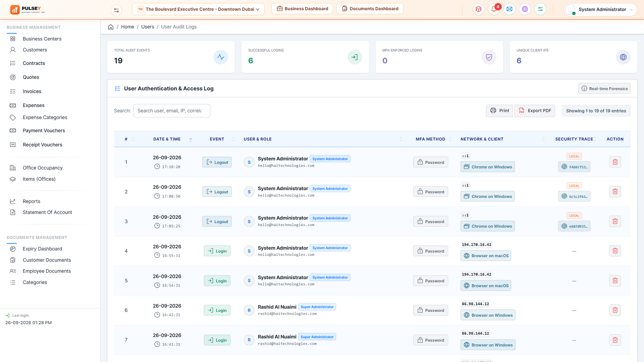
Task: Delete audit log row 1
Action: (615, 162)
